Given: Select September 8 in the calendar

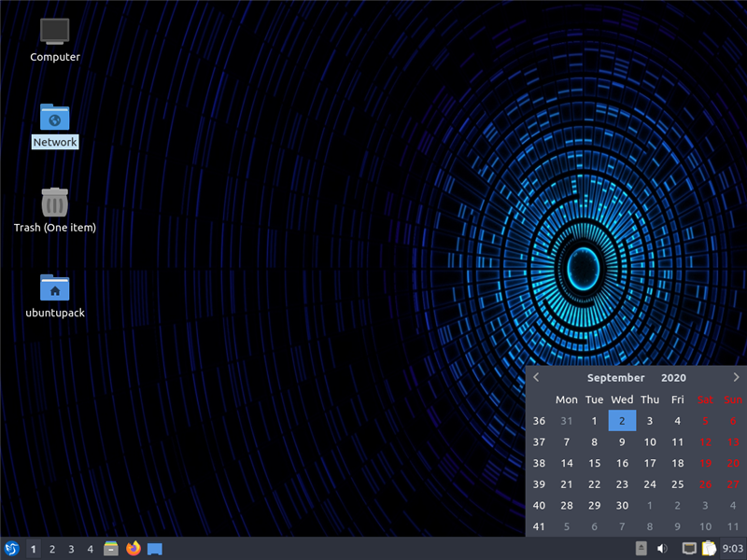Looking at the screenshot, I should click(x=594, y=441).
